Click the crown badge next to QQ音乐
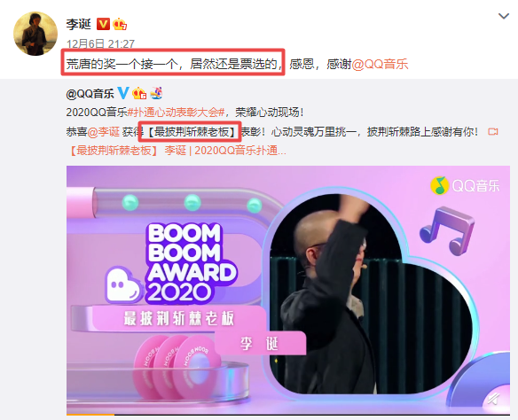The height and width of the screenshot is (420, 518). (x=139, y=93)
